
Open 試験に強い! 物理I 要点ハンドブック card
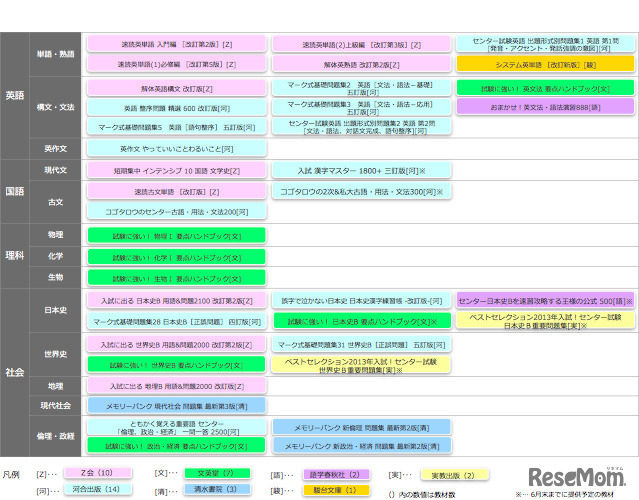click(x=176, y=236)
